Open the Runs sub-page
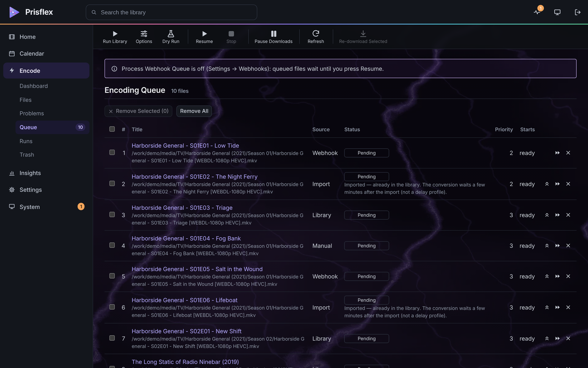This screenshot has width=588, height=368. (52, 141)
